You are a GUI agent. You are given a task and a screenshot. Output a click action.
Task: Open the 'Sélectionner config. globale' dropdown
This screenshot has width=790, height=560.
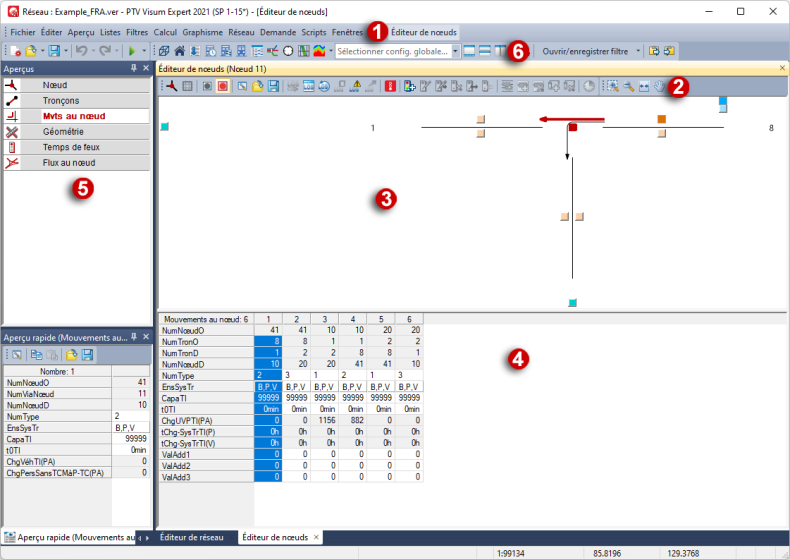456,50
